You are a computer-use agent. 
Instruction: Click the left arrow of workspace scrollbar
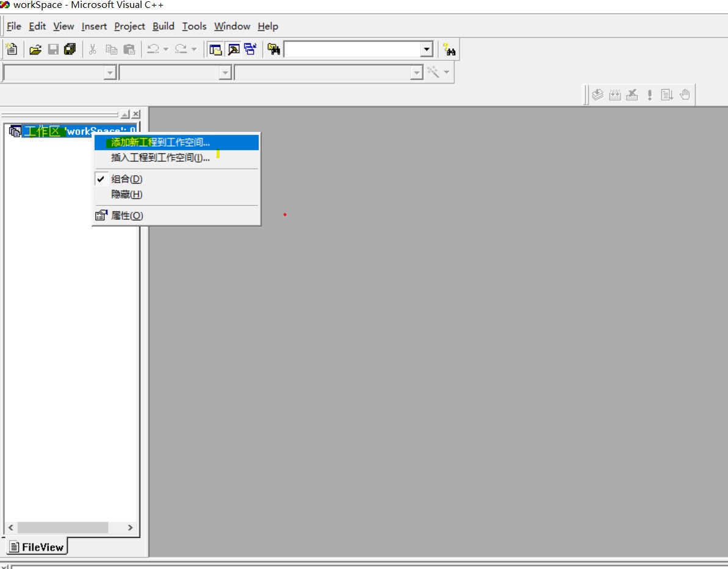(x=10, y=527)
